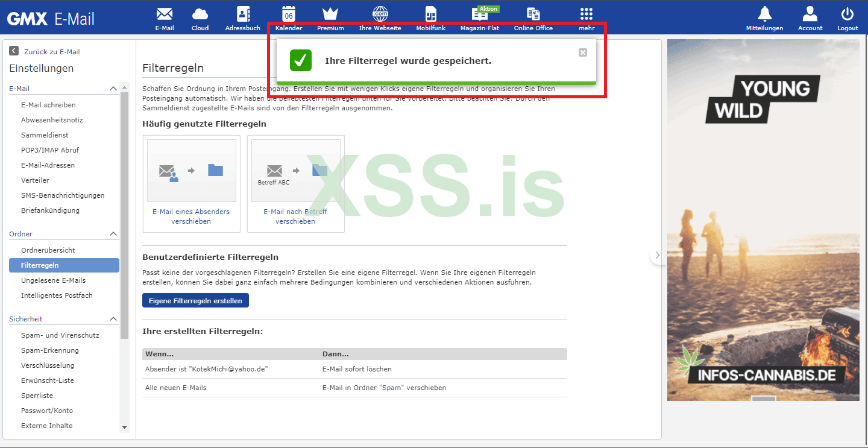Image resolution: width=868 pixels, height=448 pixels.
Task: Collapse the Ordner settings section
Action: coord(113,234)
